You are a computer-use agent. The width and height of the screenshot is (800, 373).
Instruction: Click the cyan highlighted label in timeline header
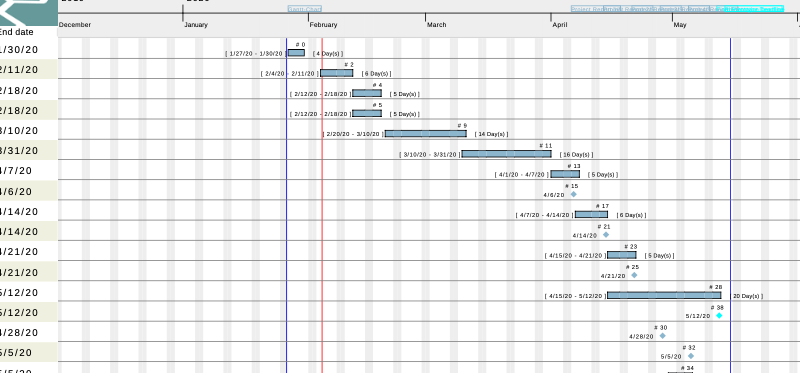click(x=754, y=9)
